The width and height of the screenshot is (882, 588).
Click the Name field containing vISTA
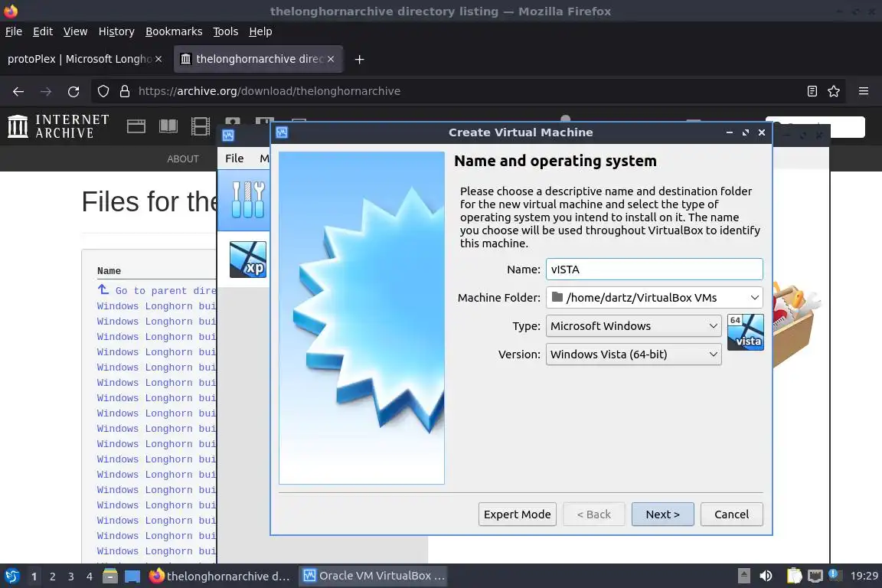(x=654, y=269)
